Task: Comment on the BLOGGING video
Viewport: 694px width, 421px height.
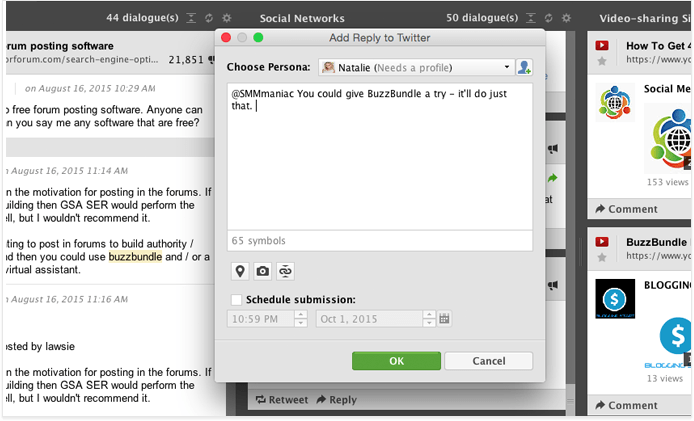Action: (x=627, y=405)
